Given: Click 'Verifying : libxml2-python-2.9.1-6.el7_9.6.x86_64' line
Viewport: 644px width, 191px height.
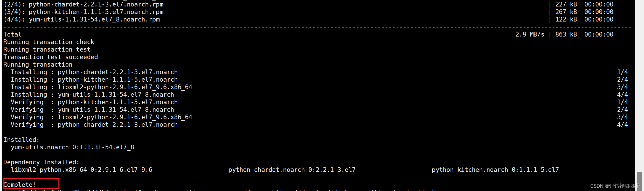Looking at the screenshot, I should (x=101, y=117).
